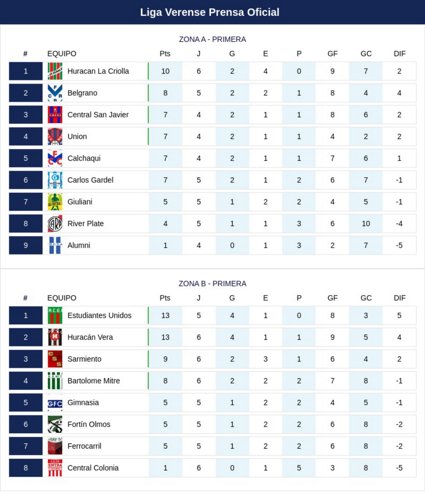Open the Central San Javier team name
Viewport: 425px width, 504px height.
98,115
